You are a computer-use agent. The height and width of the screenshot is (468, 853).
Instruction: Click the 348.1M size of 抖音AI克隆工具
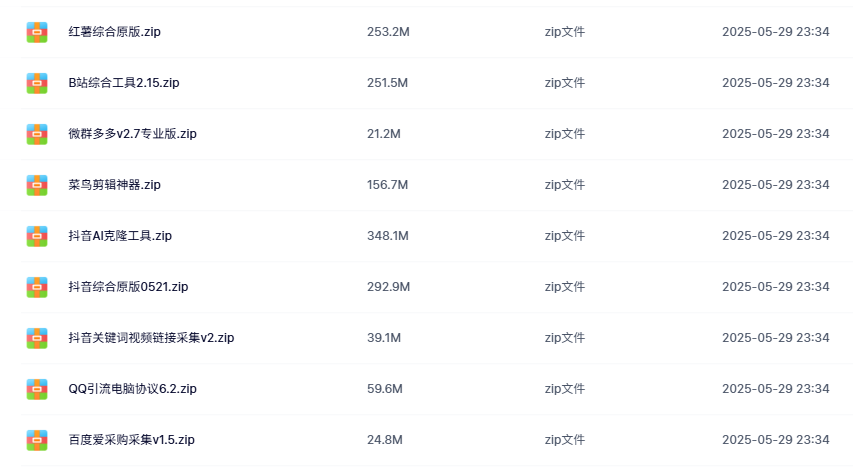(x=388, y=236)
